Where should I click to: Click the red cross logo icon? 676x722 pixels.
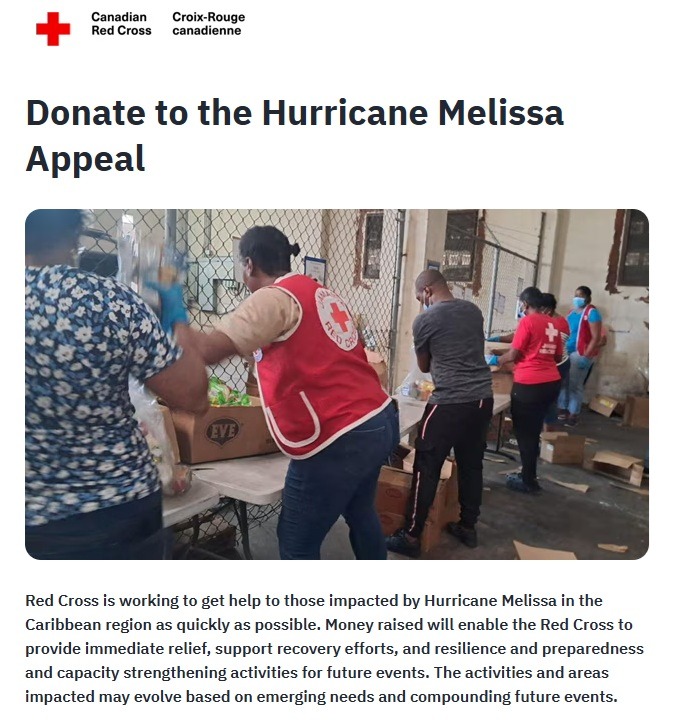(53, 29)
